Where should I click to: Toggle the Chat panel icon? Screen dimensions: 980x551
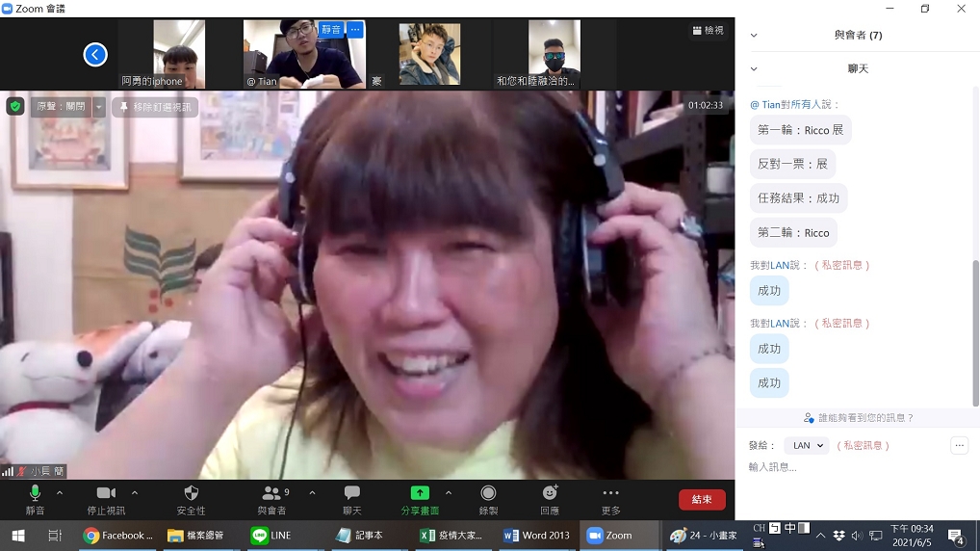pos(352,500)
